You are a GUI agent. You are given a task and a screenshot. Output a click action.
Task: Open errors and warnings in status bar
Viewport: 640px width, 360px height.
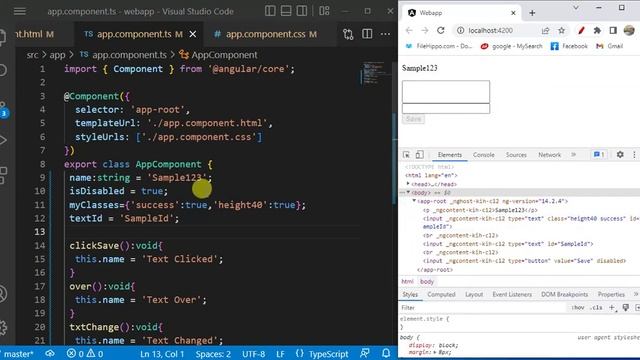pyautogui.click(x=85, y=354)
